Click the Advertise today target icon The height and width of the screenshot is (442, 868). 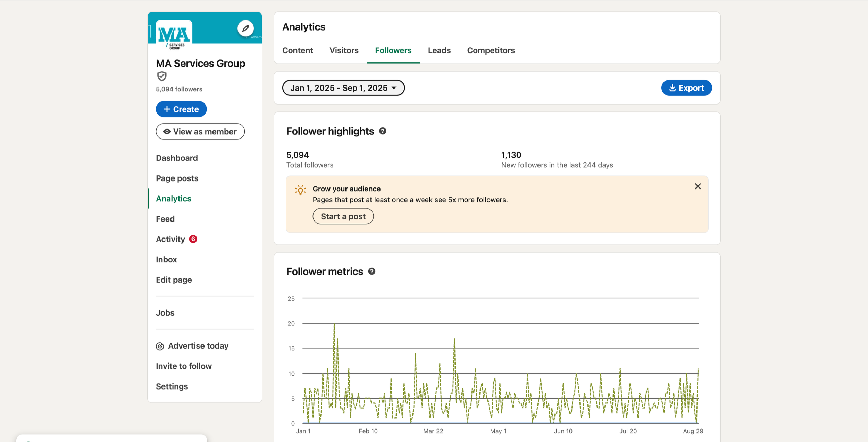coord(160,346)
